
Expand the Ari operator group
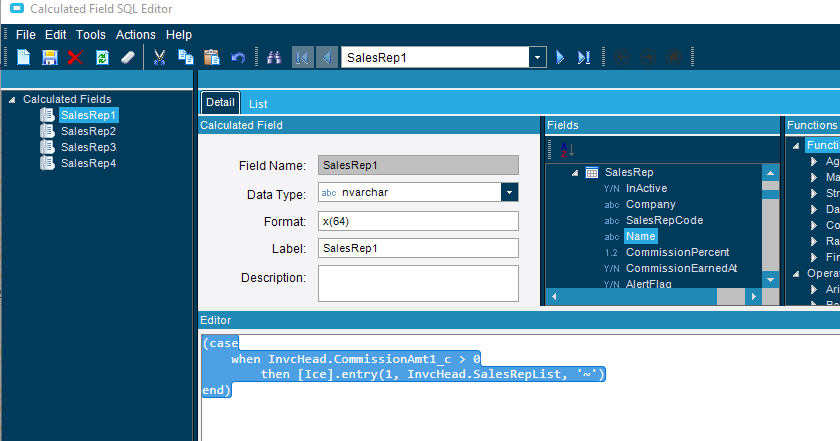[x=814, y=289]
